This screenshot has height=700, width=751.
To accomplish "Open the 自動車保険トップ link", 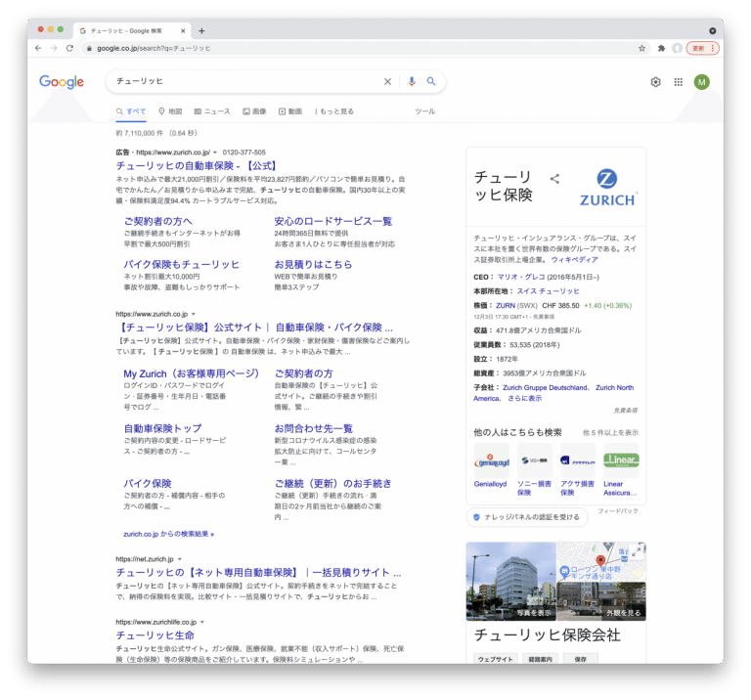I will [x=162, y=428].
